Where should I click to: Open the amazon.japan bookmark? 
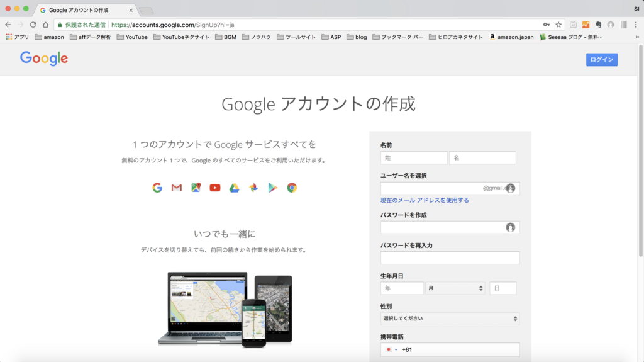pos(511,37)
